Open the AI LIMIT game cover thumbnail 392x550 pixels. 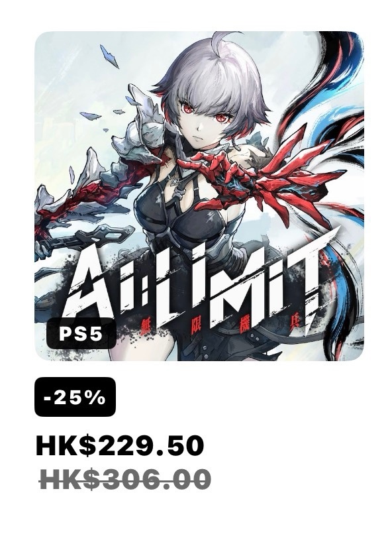[199, 195]
